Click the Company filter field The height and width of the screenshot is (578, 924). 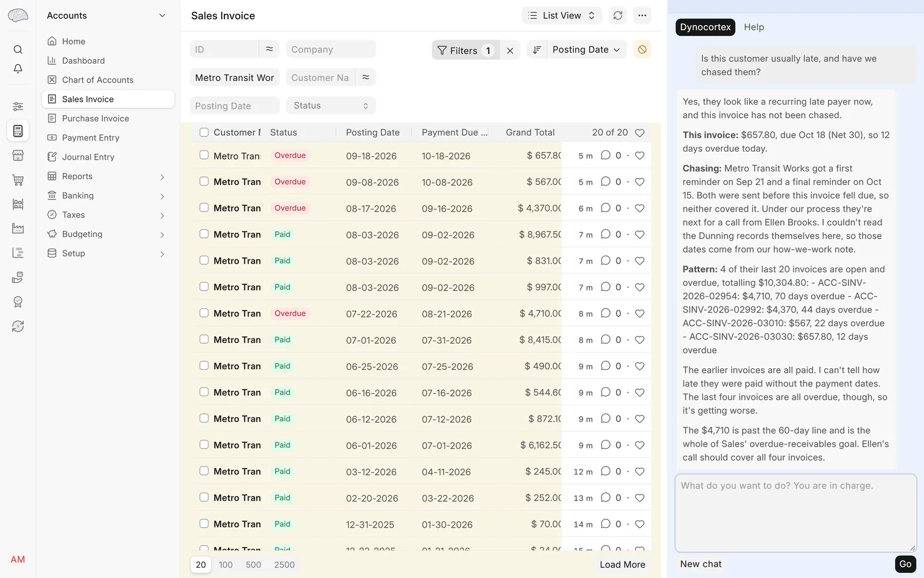tap(331, 49)
